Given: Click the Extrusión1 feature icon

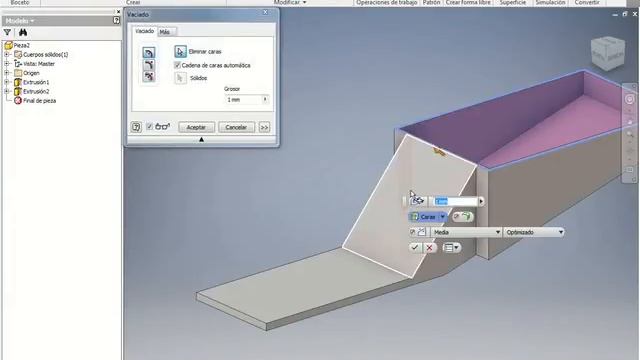Looking at the screenshot, I should pos(18,82).
